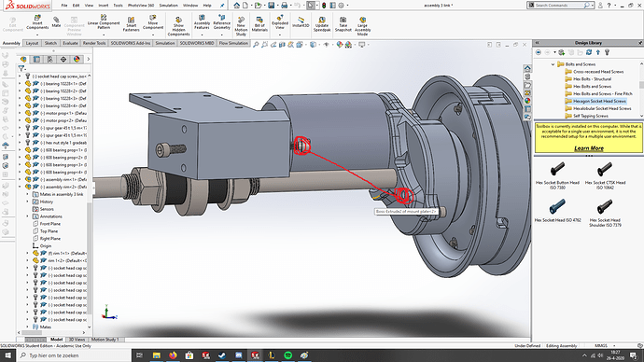Click Add to Library icon in Design Library
This screenshot has width=644, height=362.
tap(562, 52)
